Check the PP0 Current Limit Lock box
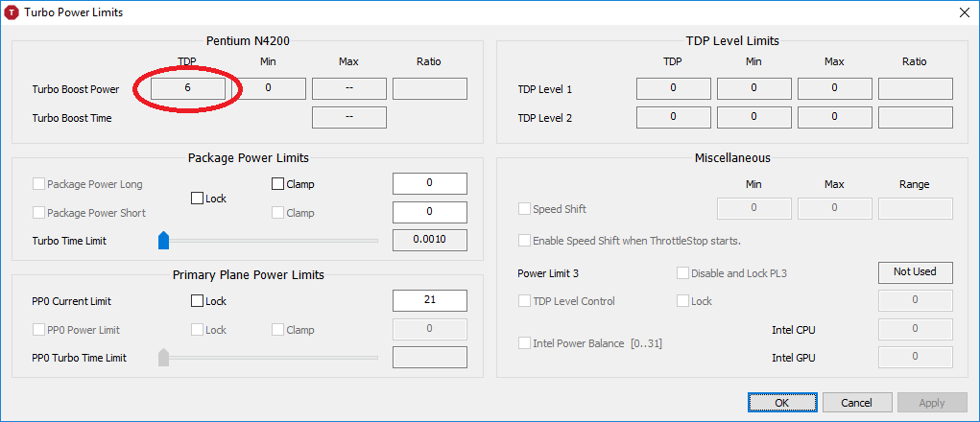The height and width of the screenshot is (422, 980). click(198, 301)
